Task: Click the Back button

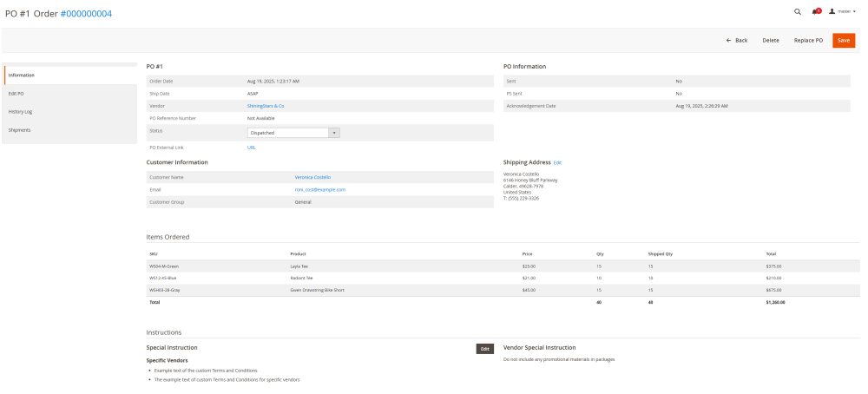Action: 737,41
